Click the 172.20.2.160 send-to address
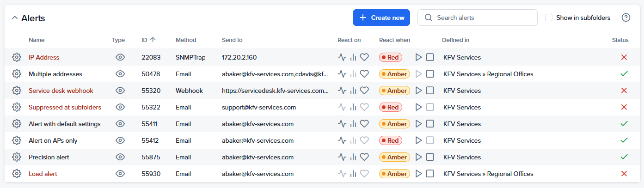 [x=239, y=57]
